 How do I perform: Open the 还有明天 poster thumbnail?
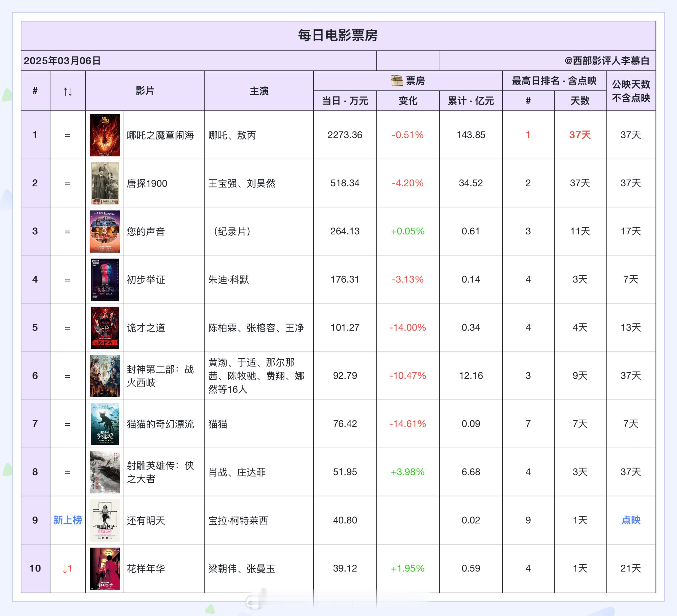[105, 520]
